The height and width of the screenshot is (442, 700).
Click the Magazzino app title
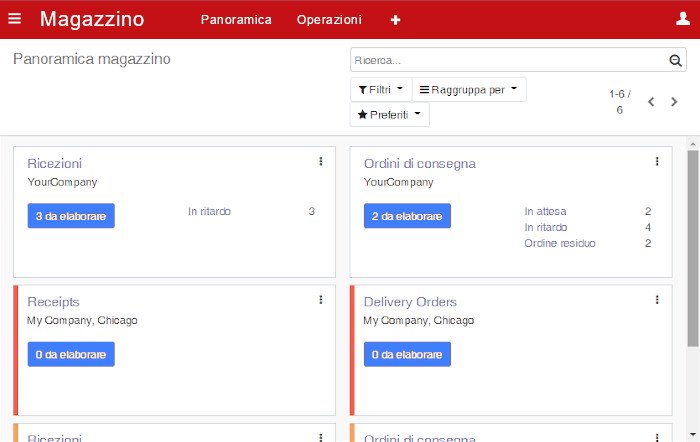(x=92, y=19)
